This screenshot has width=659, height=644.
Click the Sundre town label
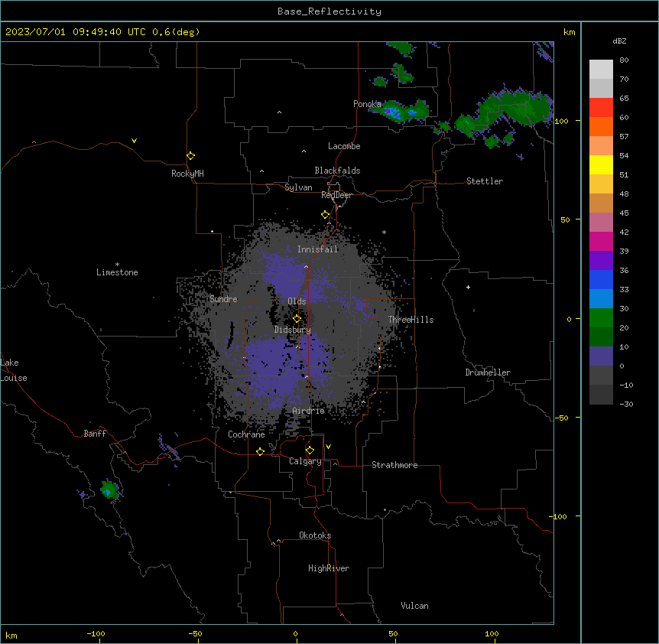[x=223, y=299]
